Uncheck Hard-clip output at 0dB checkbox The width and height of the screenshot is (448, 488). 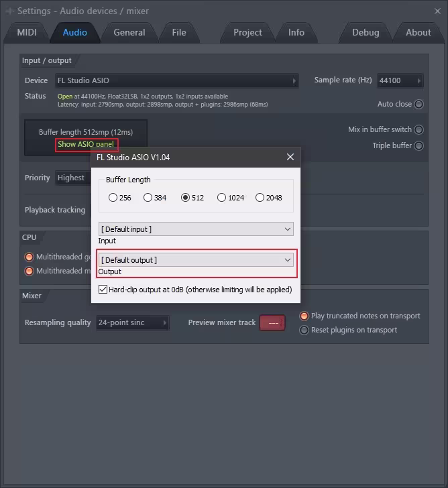pos(103,290)
